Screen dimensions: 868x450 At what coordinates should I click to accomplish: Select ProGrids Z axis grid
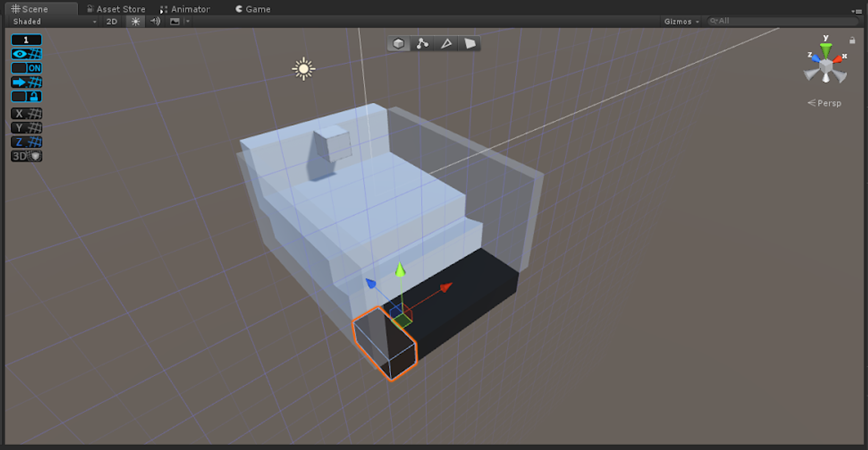point(26,142)
